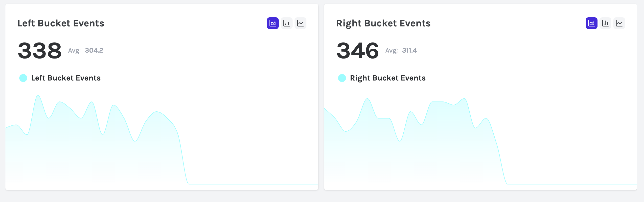
Task: Click the 311.4 average value
Action: [x=409, y=50]
